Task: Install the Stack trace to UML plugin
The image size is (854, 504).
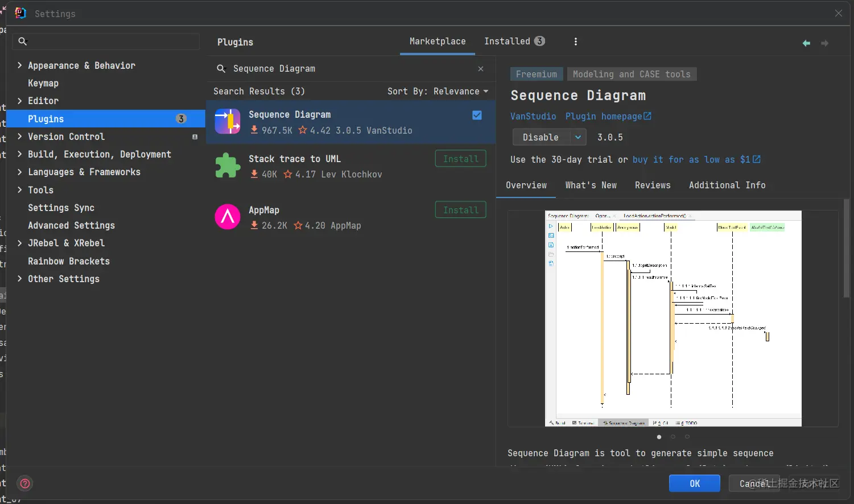Action: (461, 159)
